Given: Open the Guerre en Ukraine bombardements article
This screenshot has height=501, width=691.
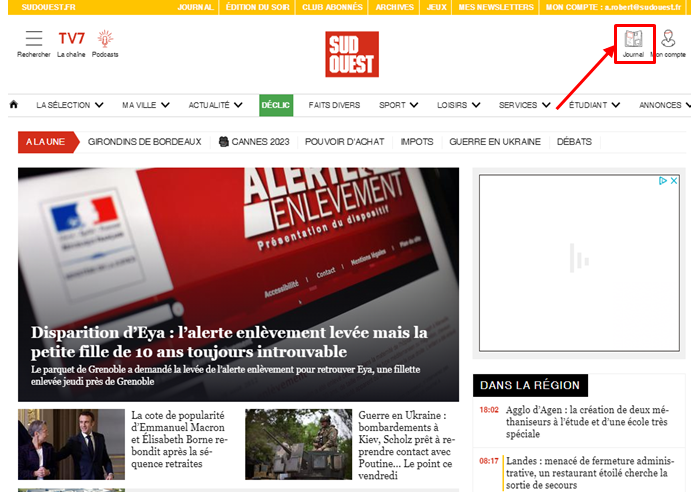Looking at the screenshot, I should tap(406, 445).
